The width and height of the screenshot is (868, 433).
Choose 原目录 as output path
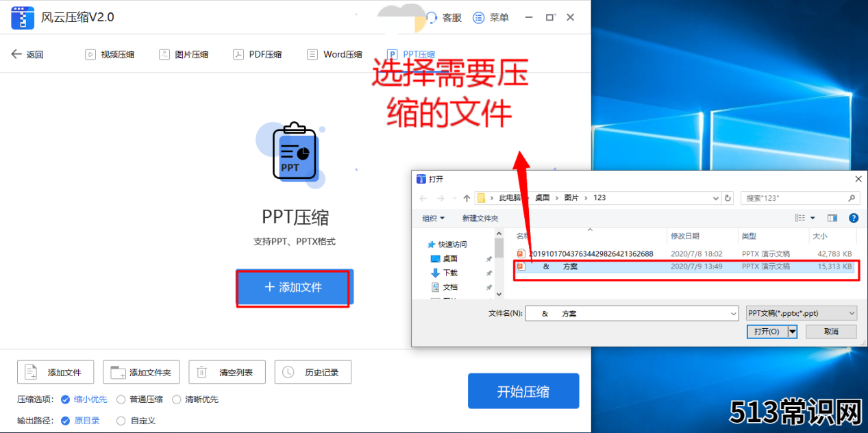pos(80,421)
